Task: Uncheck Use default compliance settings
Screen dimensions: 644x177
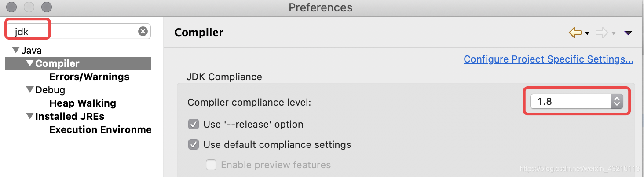Action: (x=194, y=144)
